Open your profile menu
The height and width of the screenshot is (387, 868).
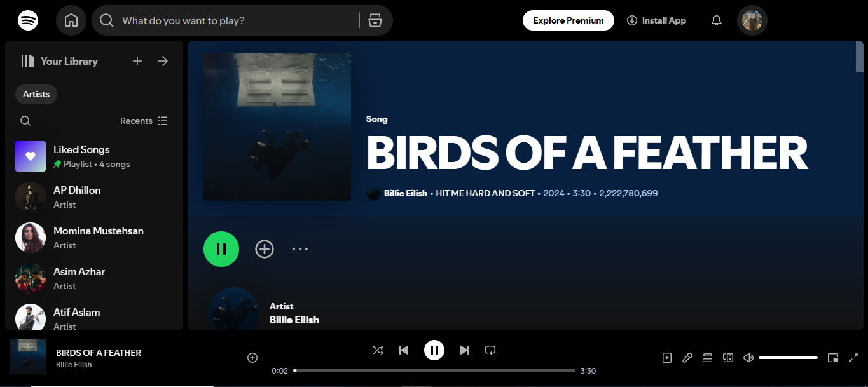click(752, 20)
